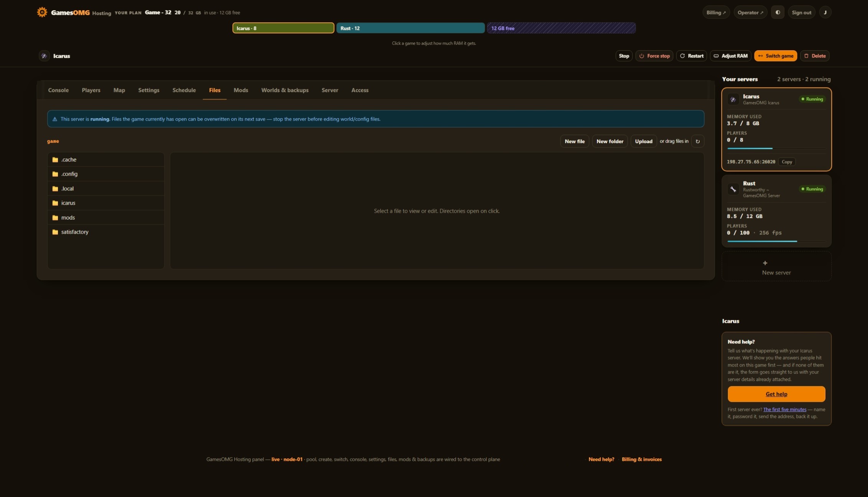Screen dimensions: 868x497
Task: Switch to the Console tab
Action: (58, 90)
